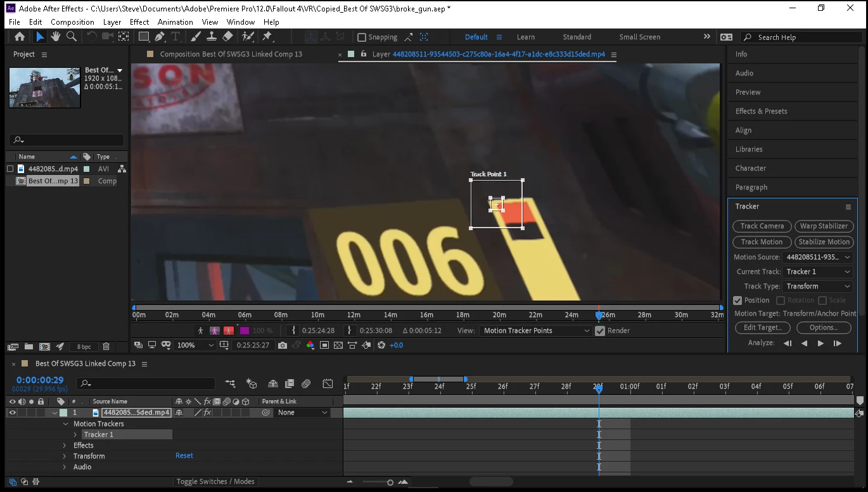Open the Effect menu
The width and height of the screenshot is (868, 492).
[x=139, y=22]
